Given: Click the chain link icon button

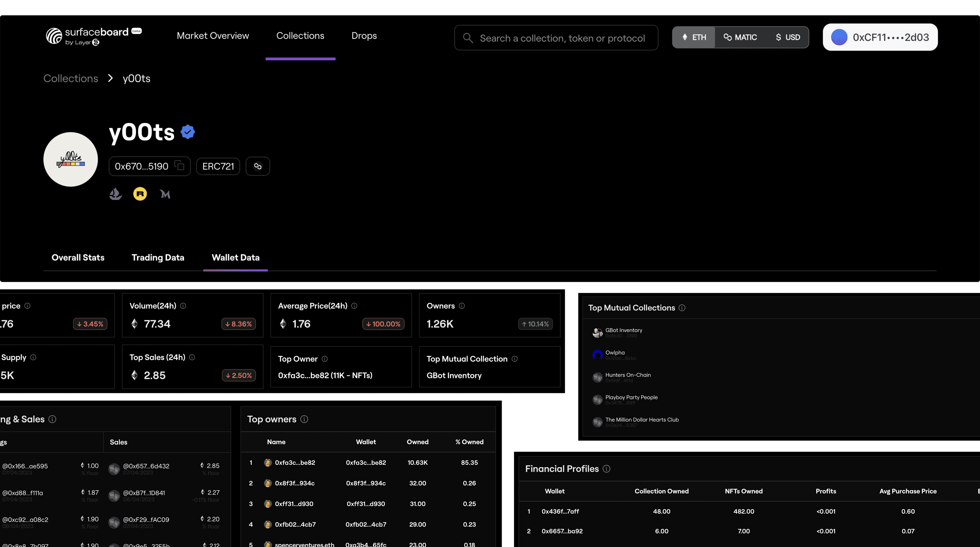Looking at the screenshot, I should point(258,166).
